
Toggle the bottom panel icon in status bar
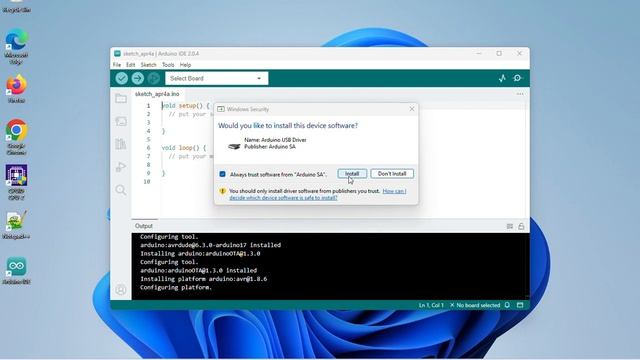tap(520, 305)
